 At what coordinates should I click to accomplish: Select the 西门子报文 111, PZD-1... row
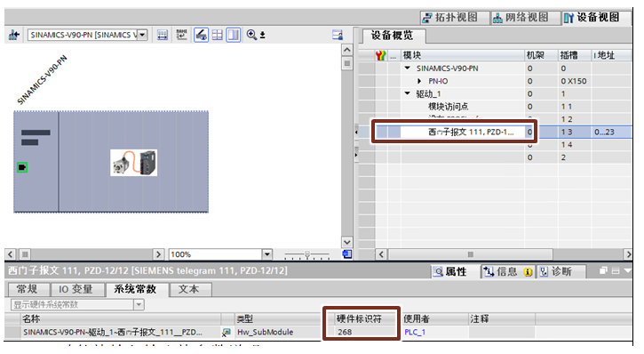(x=495, y=132)
